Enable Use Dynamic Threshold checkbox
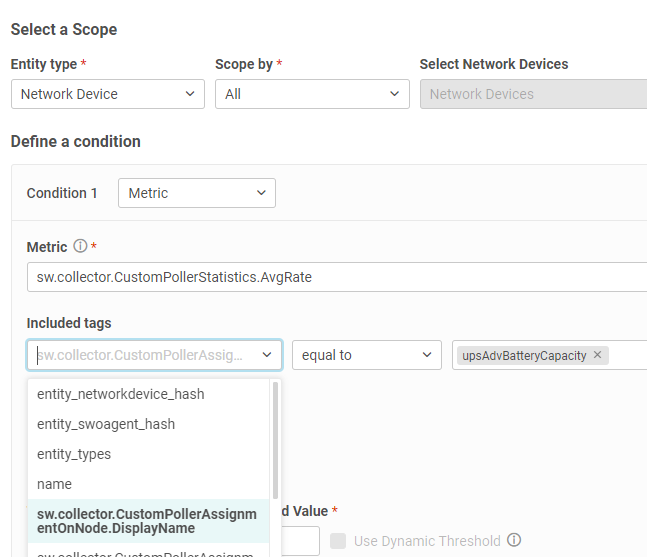The width and height of the screenshot is (647, 557). point(338,541)
